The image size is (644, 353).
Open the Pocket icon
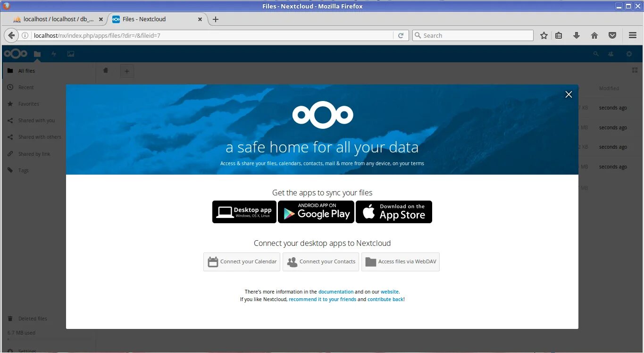pyautogui.click(x=612, y=35)
